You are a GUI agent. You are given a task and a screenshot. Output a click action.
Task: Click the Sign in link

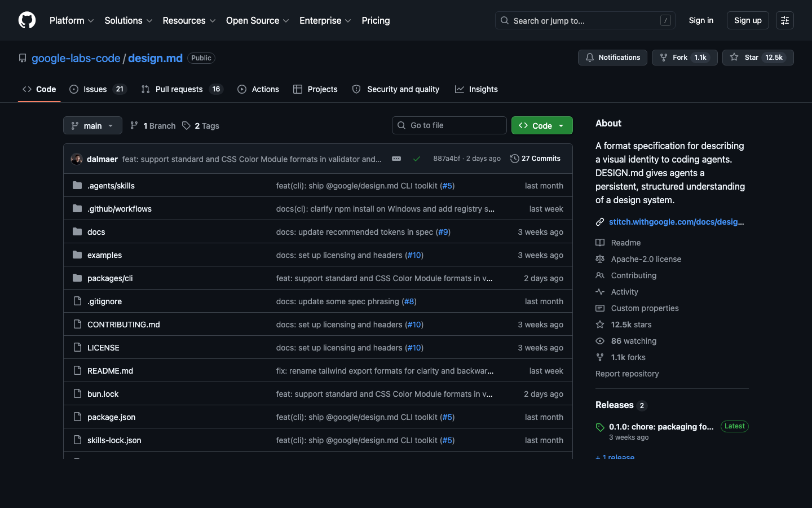(701, 20)
